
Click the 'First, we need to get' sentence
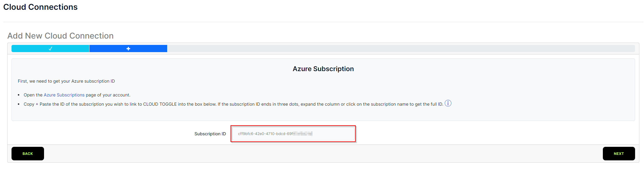point(66,81)
